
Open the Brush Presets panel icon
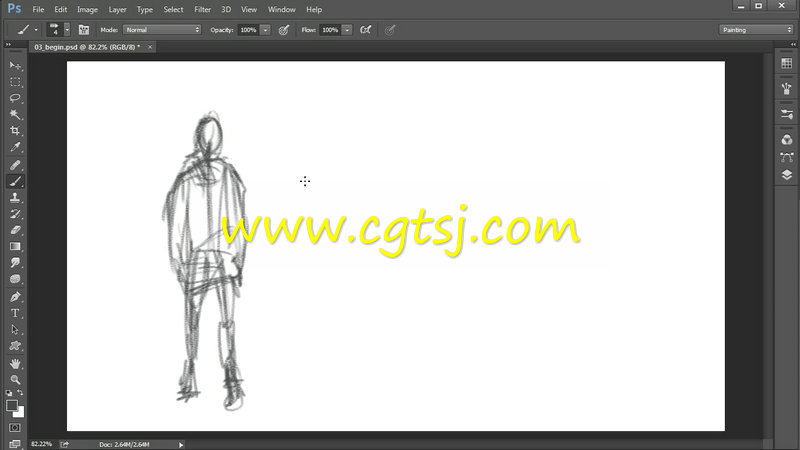(787, 88)
